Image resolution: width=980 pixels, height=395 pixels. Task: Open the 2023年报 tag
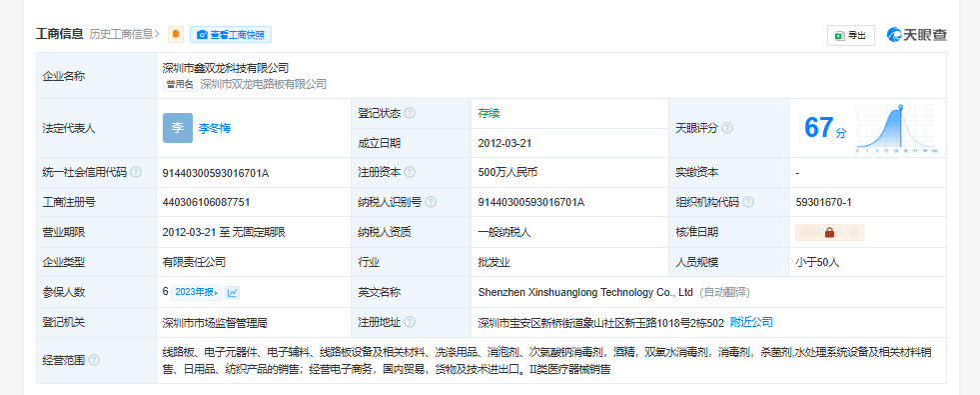pyautogui.click(x=196, y=292)
